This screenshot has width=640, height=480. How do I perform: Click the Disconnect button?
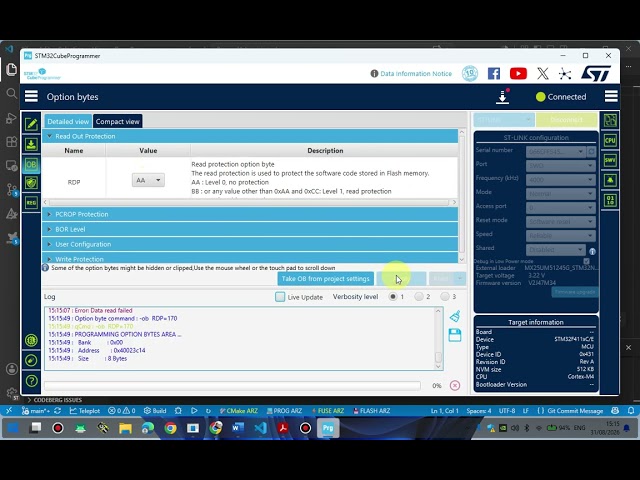[x=567, y=120]
